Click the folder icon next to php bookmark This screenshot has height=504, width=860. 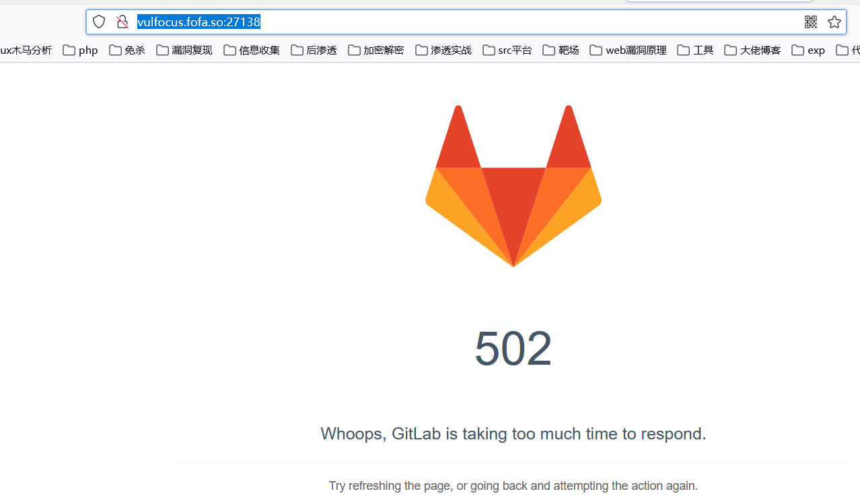click(x=68, y=49)
